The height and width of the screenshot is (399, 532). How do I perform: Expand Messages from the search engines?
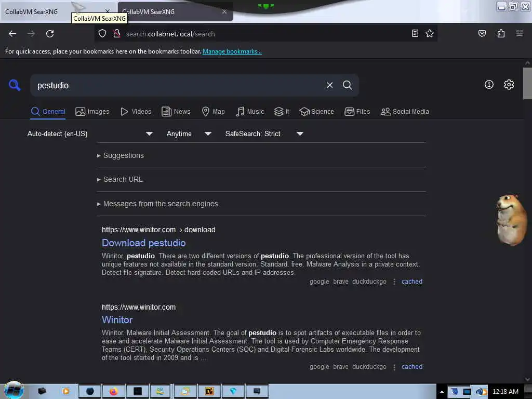[x=158, y=204]
